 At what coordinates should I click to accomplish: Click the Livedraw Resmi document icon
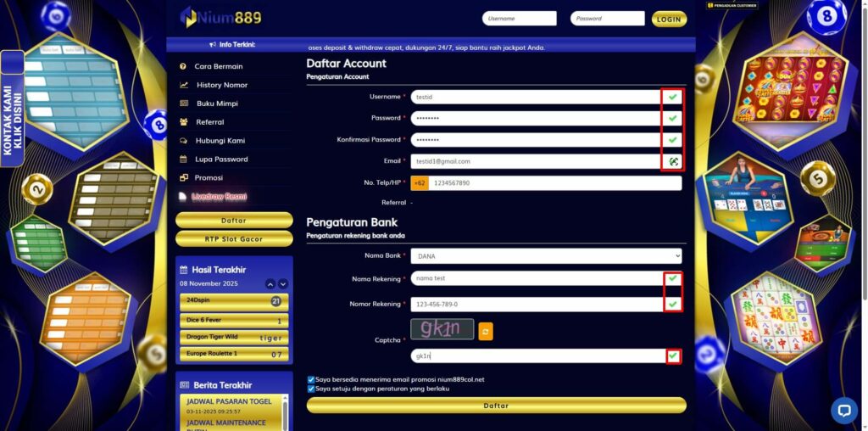183,197
